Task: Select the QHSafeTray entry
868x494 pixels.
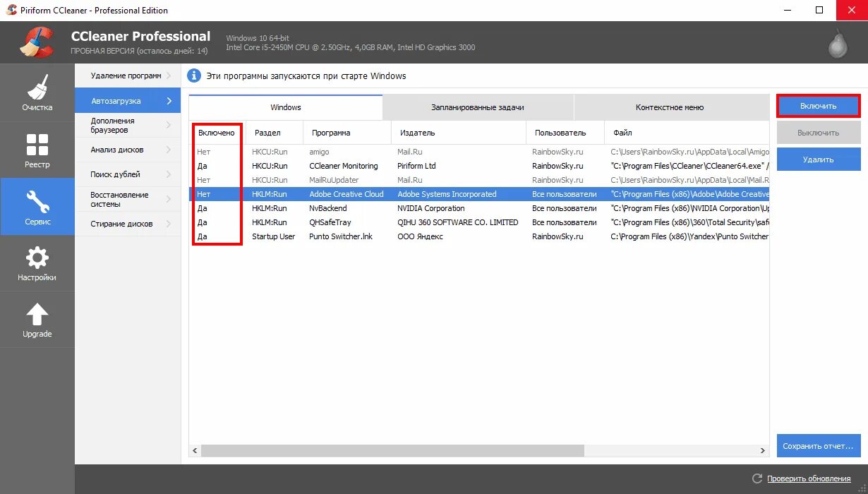Action: point(479,222)
